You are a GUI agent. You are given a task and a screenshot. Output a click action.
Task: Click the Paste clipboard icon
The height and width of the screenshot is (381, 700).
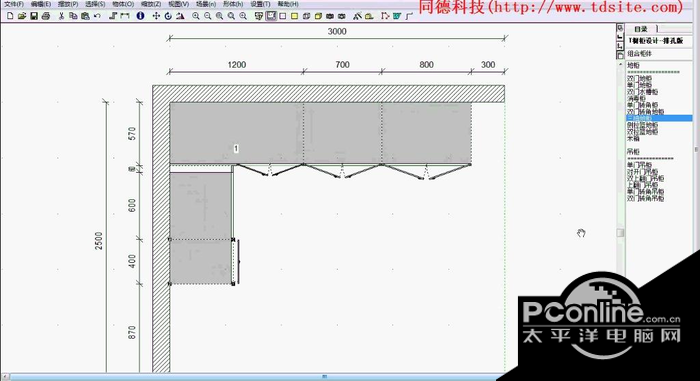85,16
